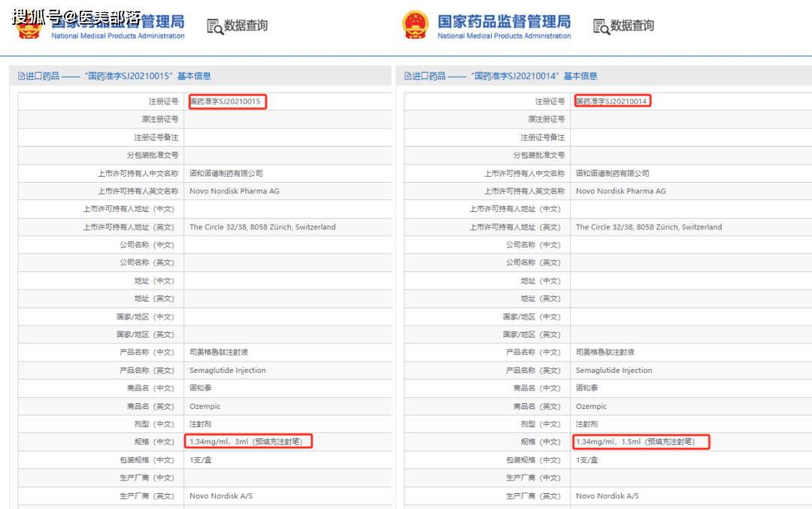Click 剂型（中文） label in SJ20210015 table
The height and width of the screenshot is (509, 812).
click(156, 424)
